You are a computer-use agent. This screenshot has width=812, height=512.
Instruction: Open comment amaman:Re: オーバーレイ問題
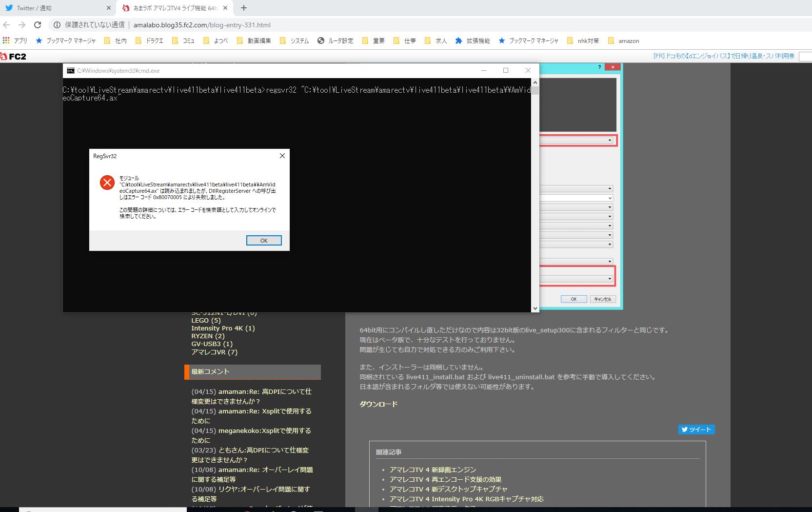coord(252,474)
